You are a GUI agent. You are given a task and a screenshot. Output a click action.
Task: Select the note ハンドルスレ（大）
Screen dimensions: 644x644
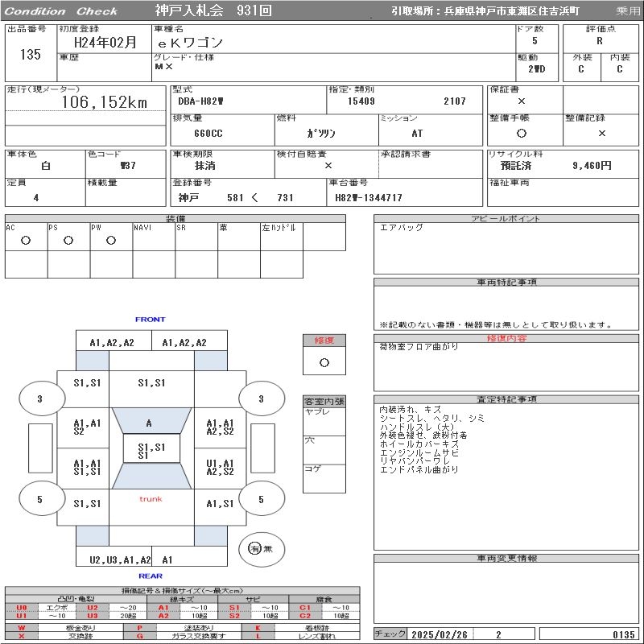(x=416, y=427)
